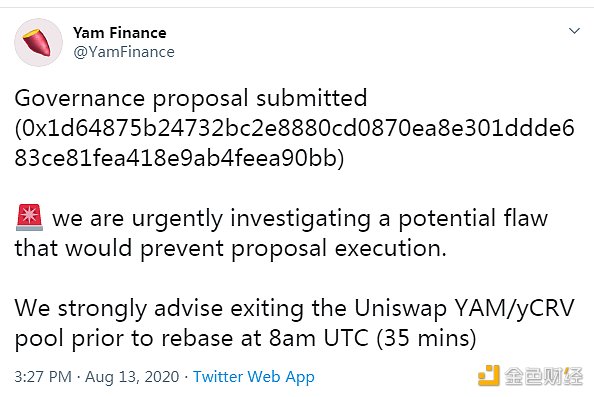The image size is (594, 397).
Task: Click the 3:27 PM timestamp
Action: 43,377
